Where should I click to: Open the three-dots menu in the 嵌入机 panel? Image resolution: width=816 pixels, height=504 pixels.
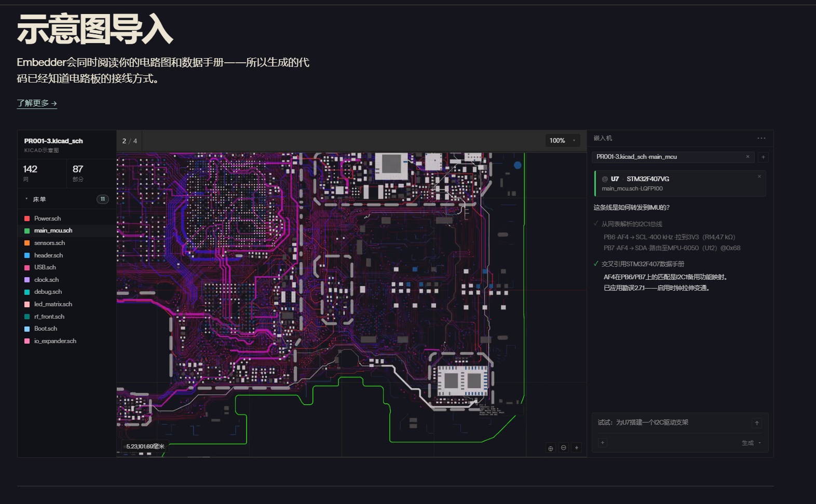[x=761, y=138]
